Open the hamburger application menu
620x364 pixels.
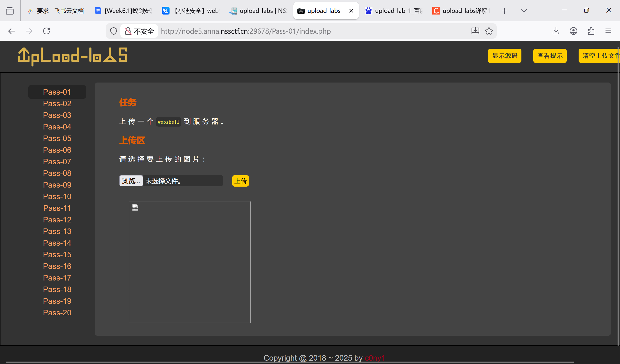pos(608,31)
